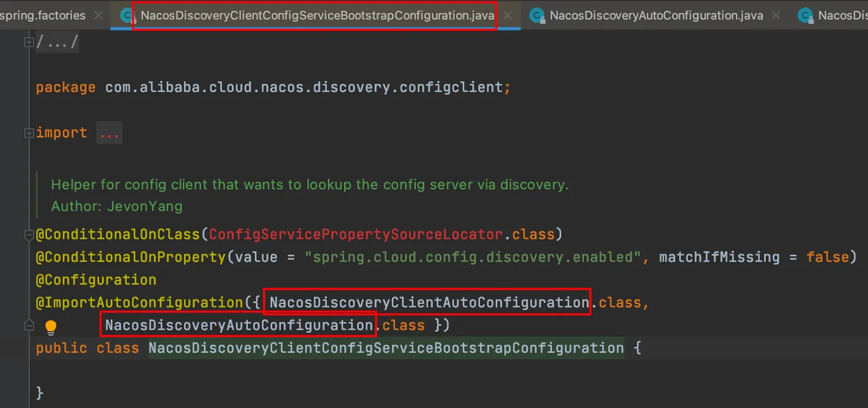Collapse fold marker beside NacosDiscoveryAutoConfiguration line

(29, 326)
